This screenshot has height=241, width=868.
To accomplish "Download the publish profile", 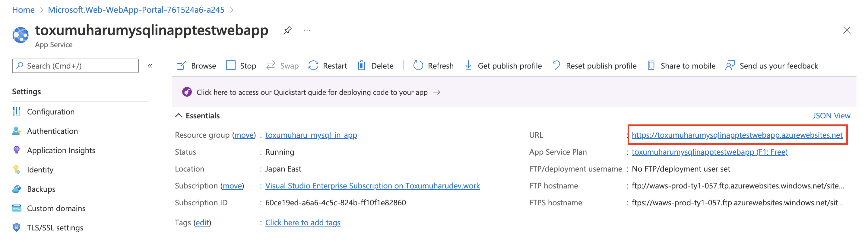I will (503, 66).
